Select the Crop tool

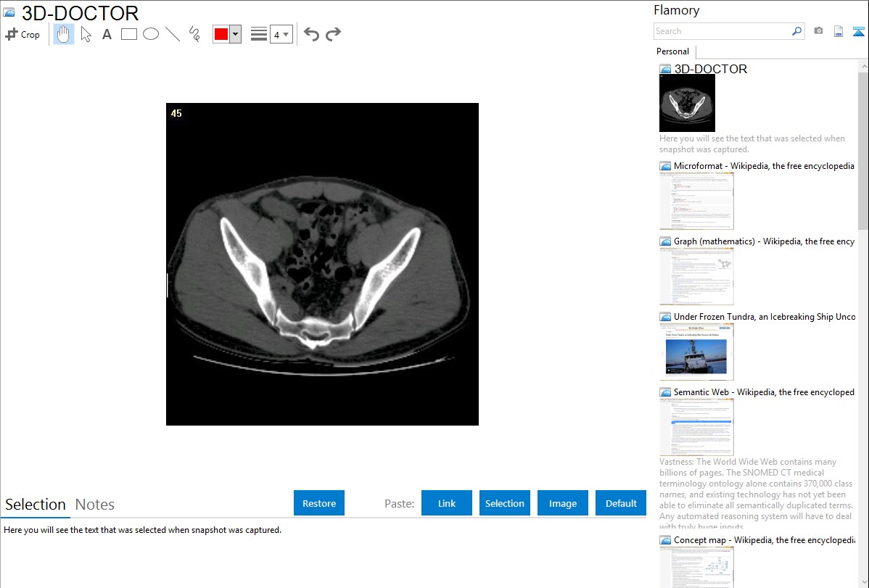click(22, 34)
